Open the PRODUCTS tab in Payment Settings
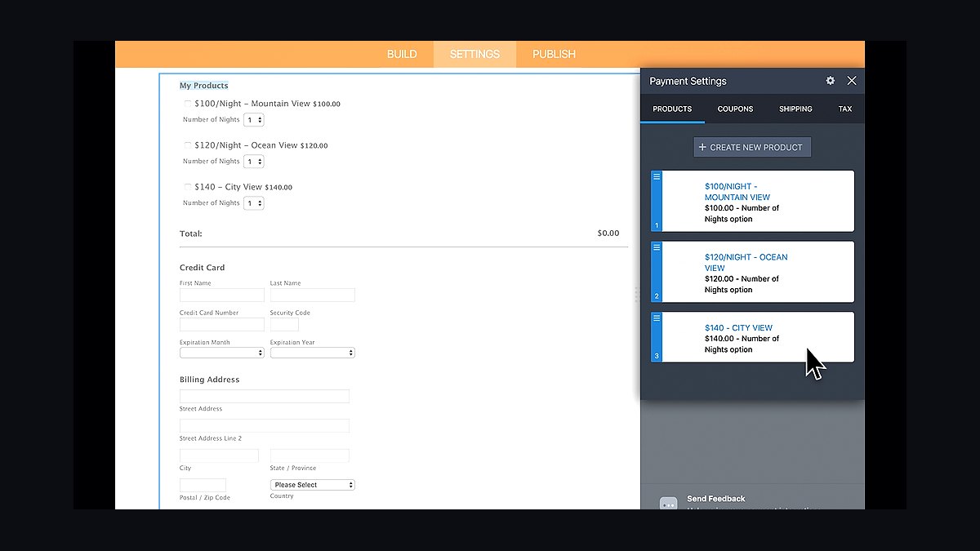 click(672, 109)
